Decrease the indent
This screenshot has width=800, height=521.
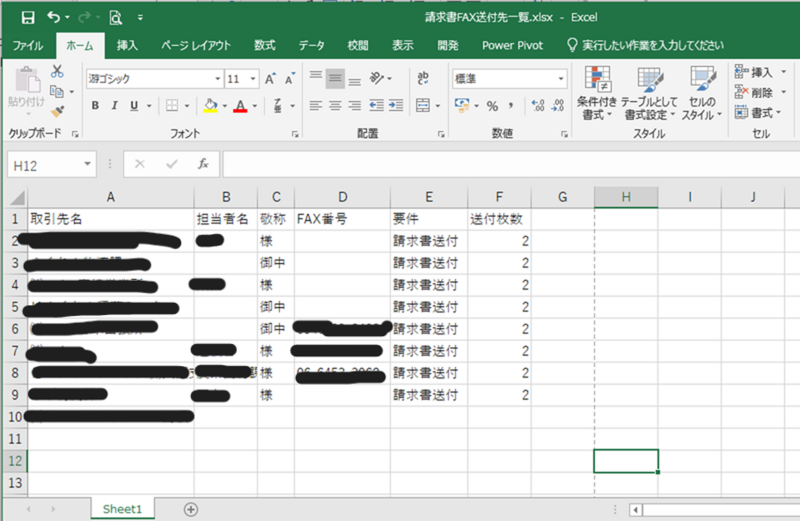click(x=377, y=106)
